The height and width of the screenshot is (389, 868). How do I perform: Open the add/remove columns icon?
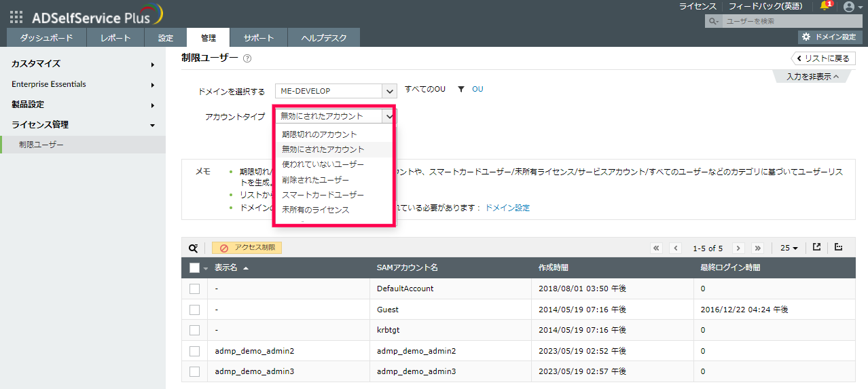pos(839,247)
